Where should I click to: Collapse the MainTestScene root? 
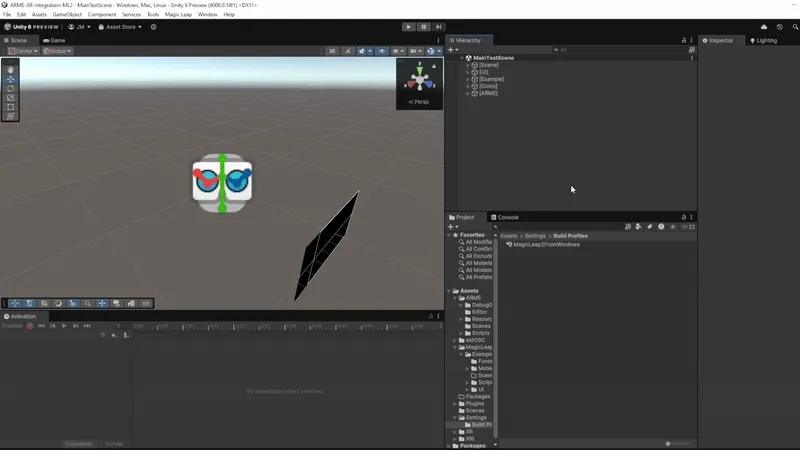pyautogui.click(x=462, y=58)
